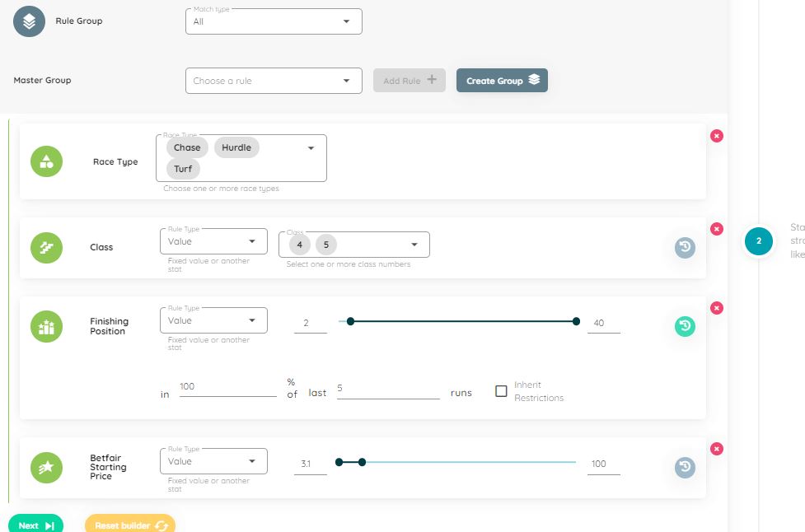Delete the Class rule with red X
The height and width of the screenshot is (532, 805).
[716, 228]
